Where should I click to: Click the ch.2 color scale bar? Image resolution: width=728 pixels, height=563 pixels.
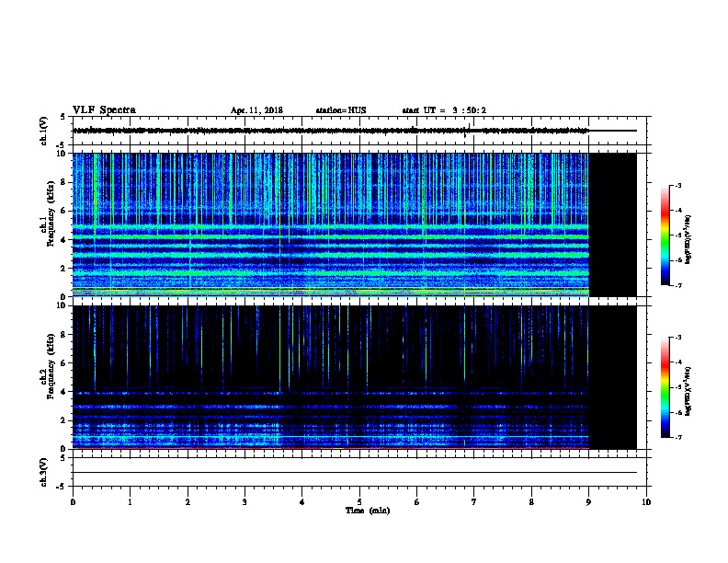pyautogui.click(x=665, y=387)
